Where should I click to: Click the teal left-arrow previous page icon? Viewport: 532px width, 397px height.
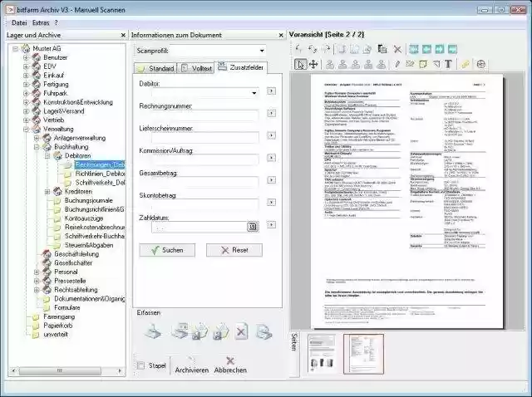pyautogui.click(x=426, y=49)
